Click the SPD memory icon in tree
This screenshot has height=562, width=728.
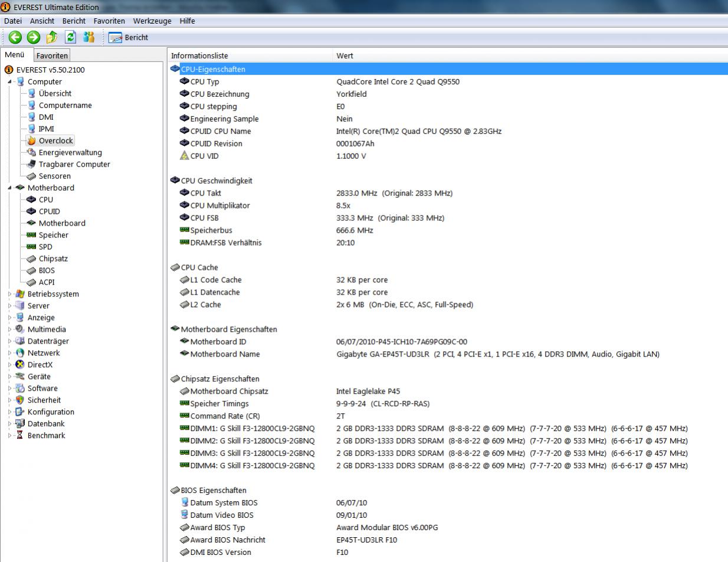[32, 247]
